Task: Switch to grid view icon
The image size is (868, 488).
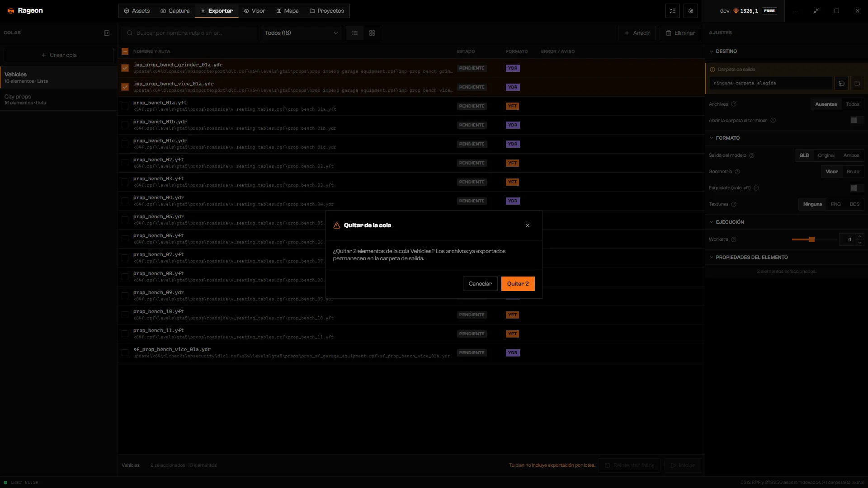Action: (372, 33)
